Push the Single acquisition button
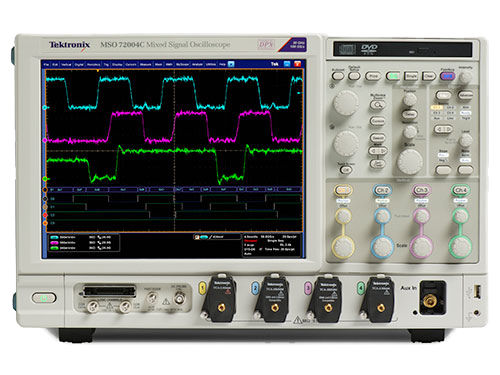The width and height of the screenshot is (500, 375). click(x=411, y=76)
